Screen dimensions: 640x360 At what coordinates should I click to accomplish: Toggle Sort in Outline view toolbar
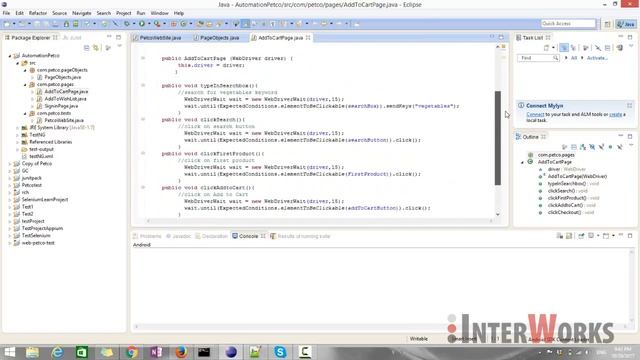pos(583,147)
